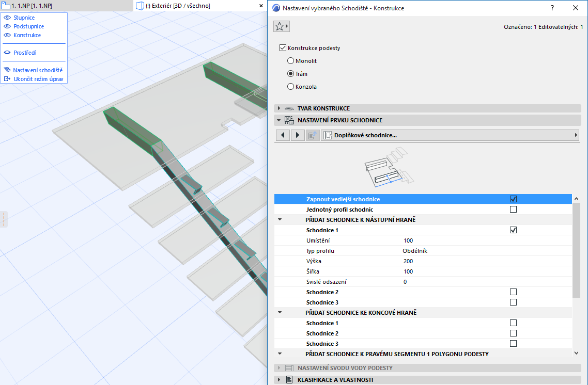Select the Monolit radio button

[290, 61]
